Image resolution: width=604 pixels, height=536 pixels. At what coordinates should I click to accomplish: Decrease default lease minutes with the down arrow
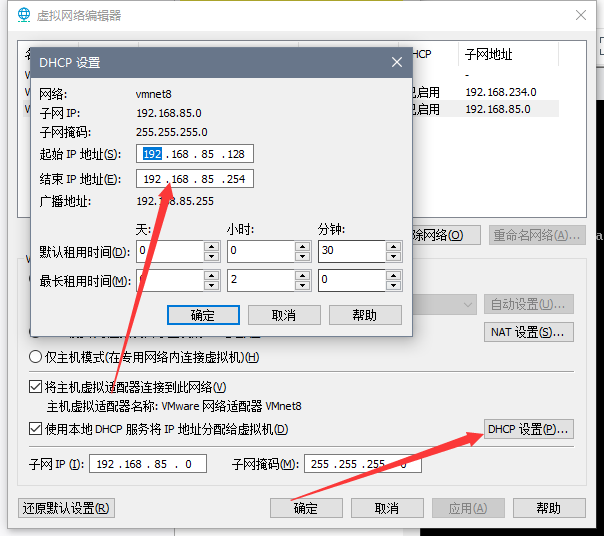coord(393,256)
